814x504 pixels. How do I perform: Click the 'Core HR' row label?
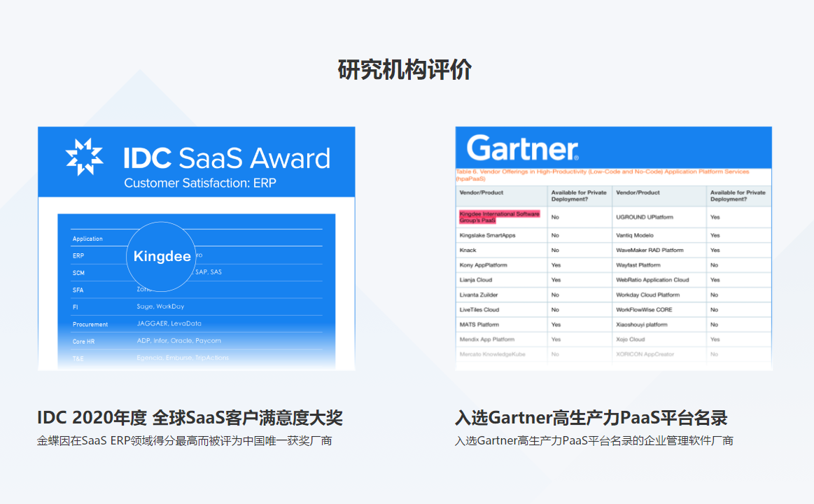click(x=83, y=342)
